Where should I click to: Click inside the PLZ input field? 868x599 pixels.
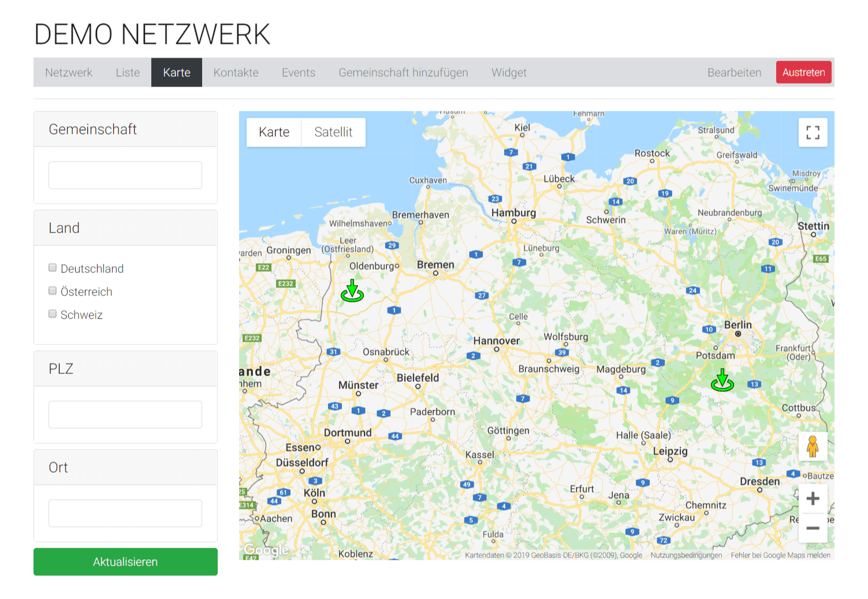[x=125, y=414]
